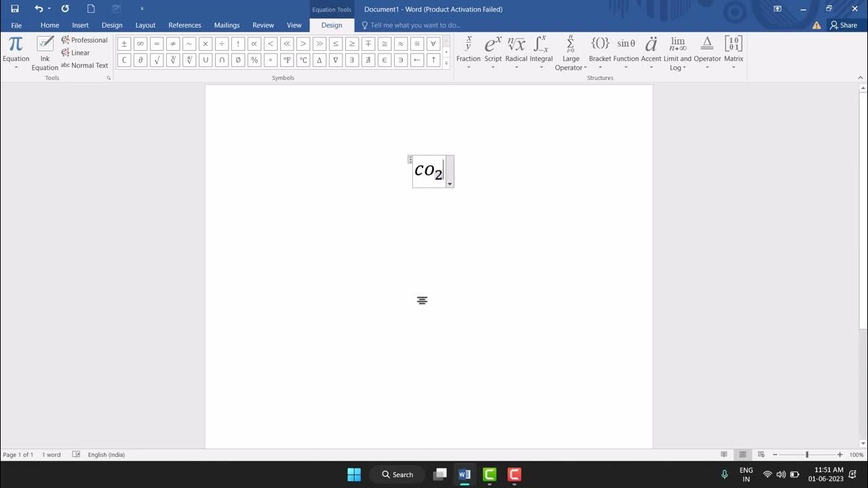Expand the Symbols gallery More arrow
The image size is (868, 488).
446,63
